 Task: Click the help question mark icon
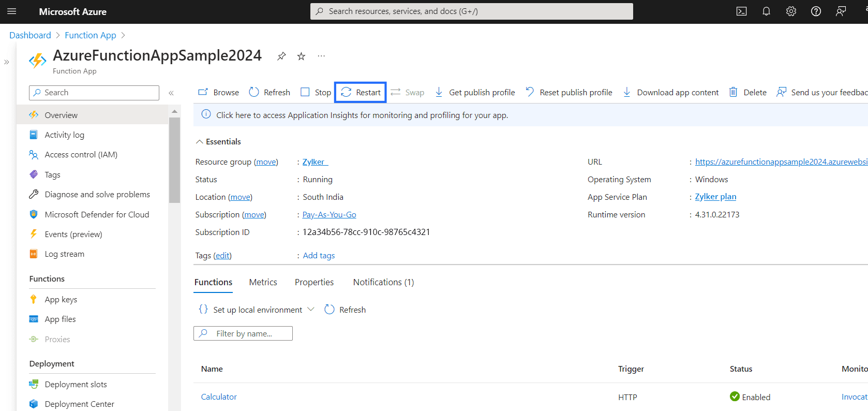click(816, 11)
